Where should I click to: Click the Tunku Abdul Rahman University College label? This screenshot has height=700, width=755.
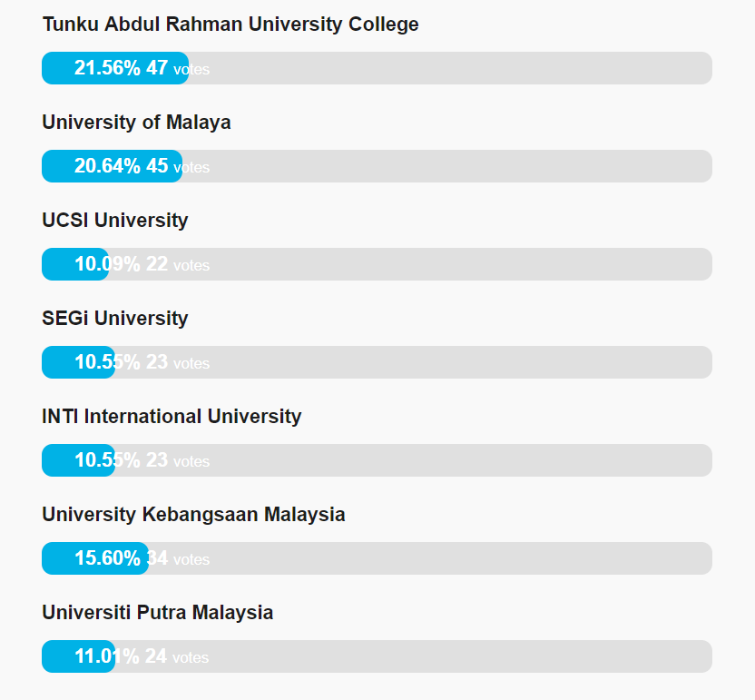point(230,25)
